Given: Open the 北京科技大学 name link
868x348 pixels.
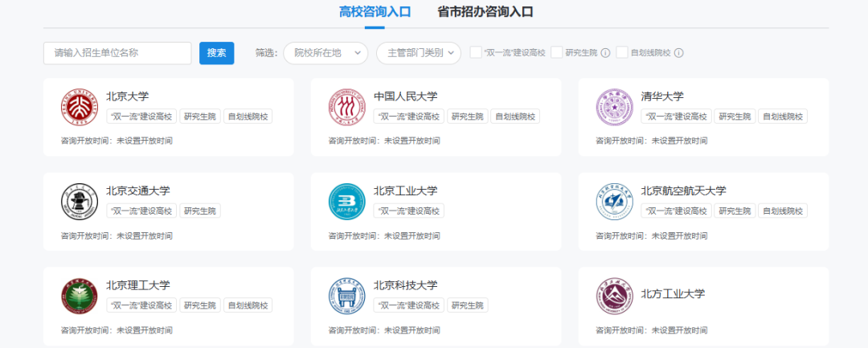Looking at the screenshot, I should (x=406, y=285).
